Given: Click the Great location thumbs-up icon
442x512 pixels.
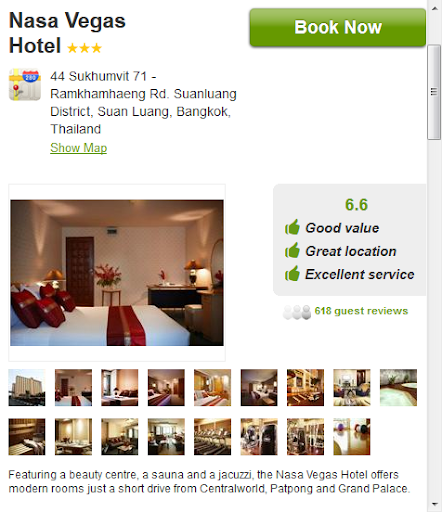Looking at the screenshot, I should [x=292, y=250].
